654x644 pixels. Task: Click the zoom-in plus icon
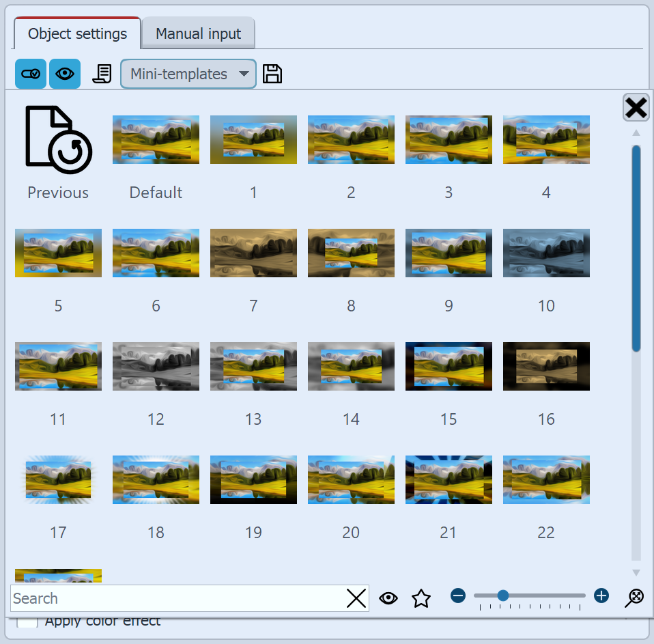click(600, 596)
